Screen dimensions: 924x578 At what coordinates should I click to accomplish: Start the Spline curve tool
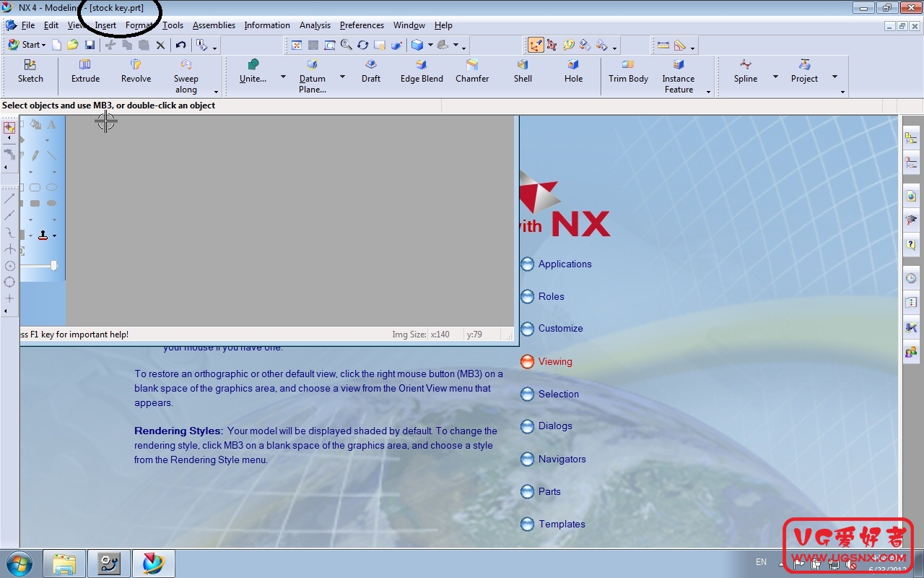(x=746, y=72)
